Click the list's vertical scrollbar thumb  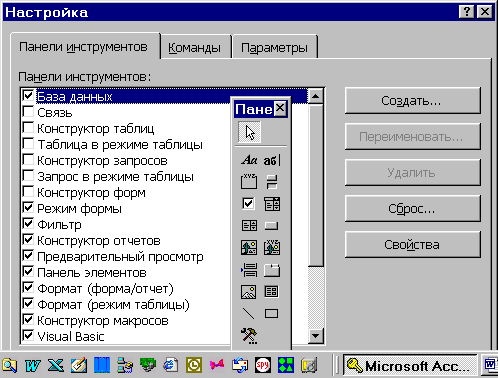pos(315,186)
